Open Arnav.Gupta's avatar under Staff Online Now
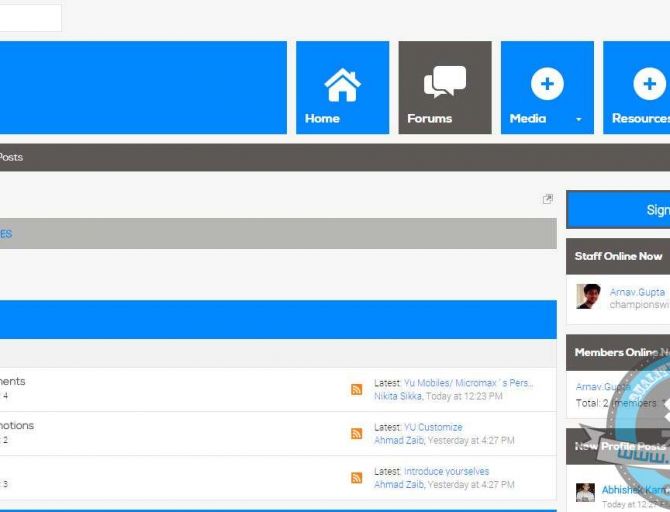This screenshot has height=512, width=670. click(588, 297)
